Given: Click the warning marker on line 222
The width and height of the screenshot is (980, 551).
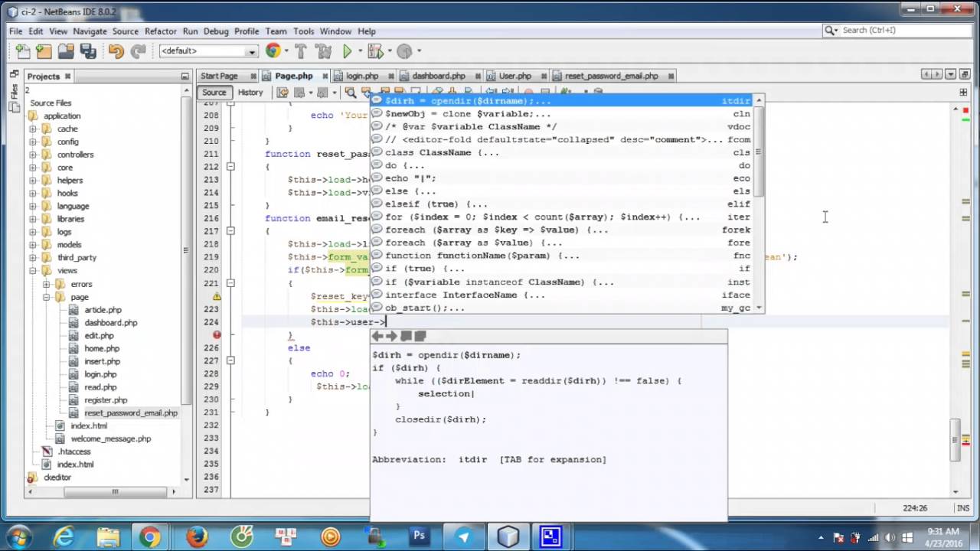Looking at the screenshot, I should [217, 296].
